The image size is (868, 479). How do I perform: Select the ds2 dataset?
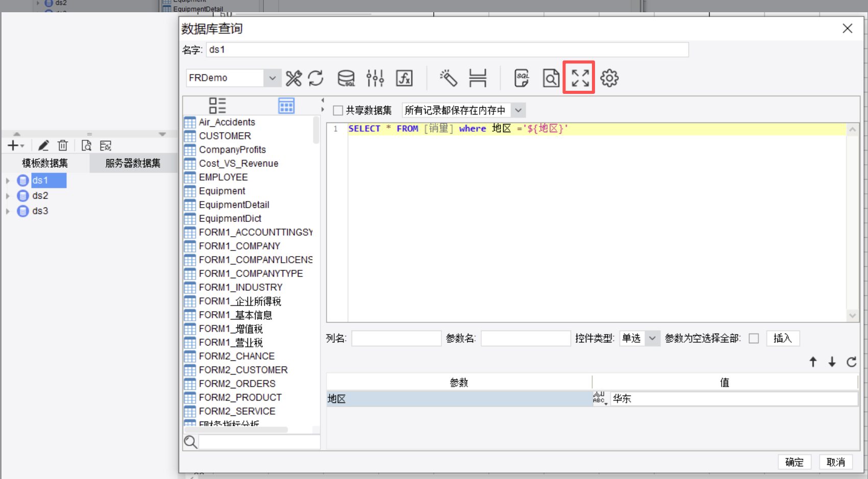pyautogui.click(x=40, y=195)
